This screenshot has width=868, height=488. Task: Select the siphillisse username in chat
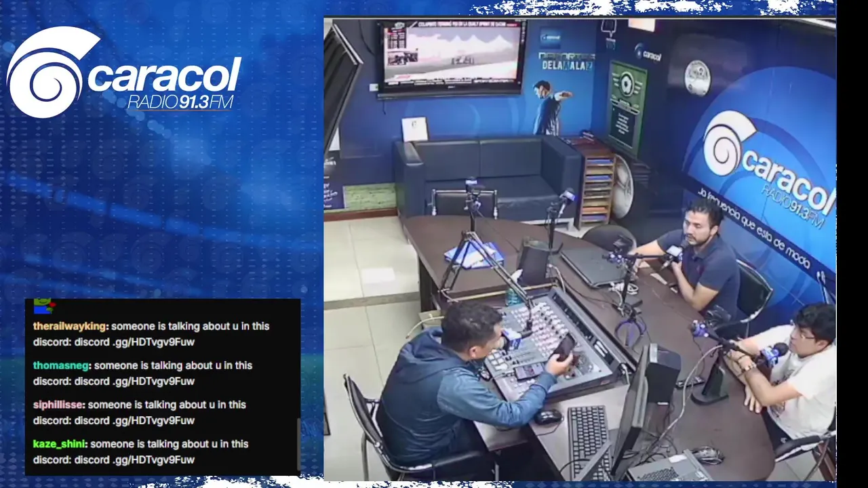coord(58,405)
